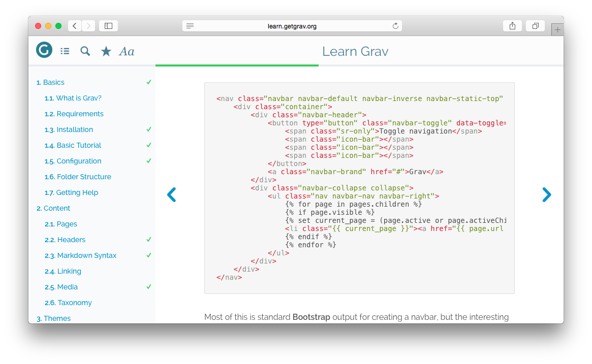
Task: Open the 3. Themes chapter
Action: 53,318
